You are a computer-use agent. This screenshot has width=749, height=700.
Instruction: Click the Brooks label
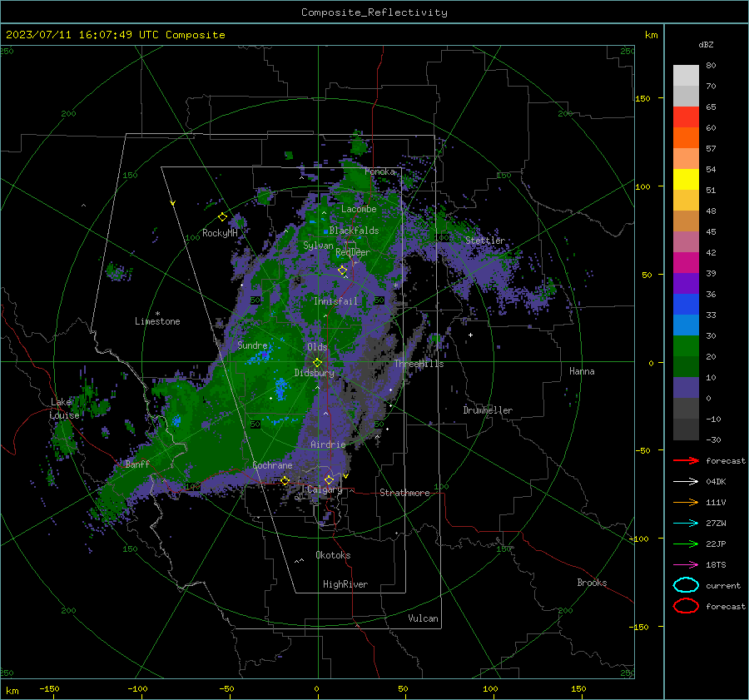592,583
